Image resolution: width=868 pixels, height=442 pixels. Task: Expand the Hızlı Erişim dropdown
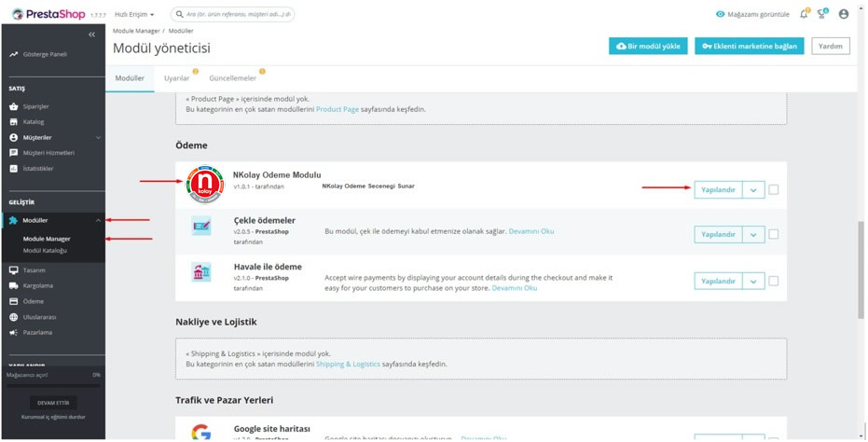click(x=134, y=15)
